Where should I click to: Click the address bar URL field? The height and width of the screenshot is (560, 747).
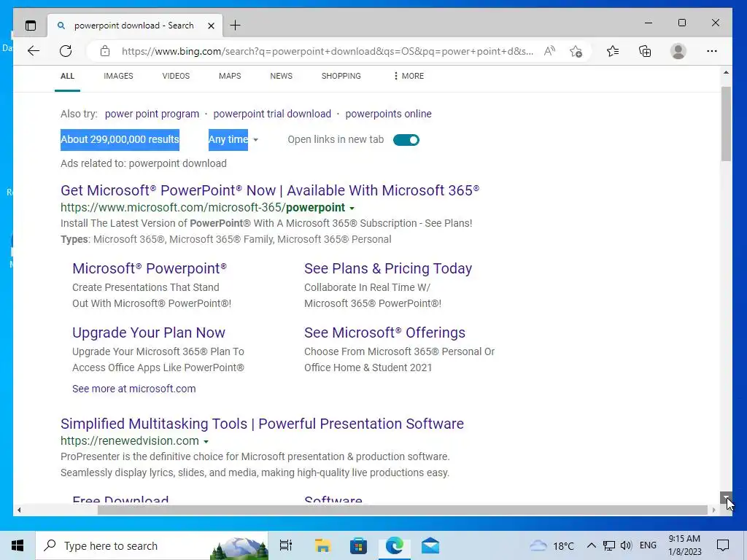(328, 51)
